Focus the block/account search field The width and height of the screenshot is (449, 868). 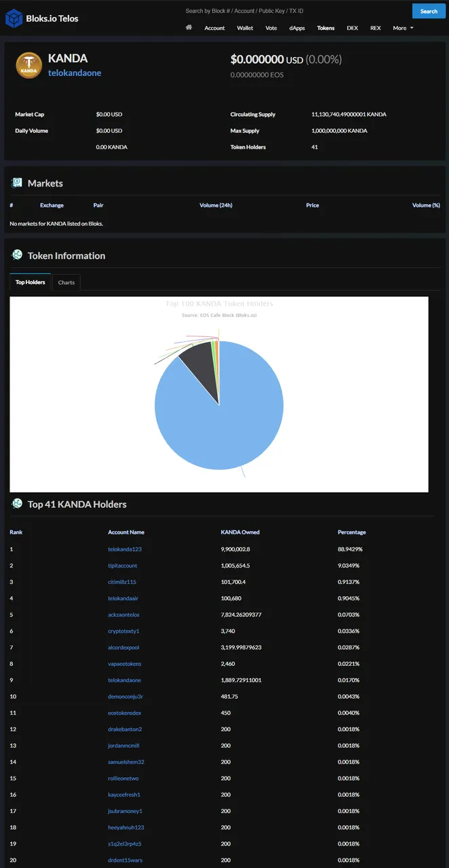296,11
